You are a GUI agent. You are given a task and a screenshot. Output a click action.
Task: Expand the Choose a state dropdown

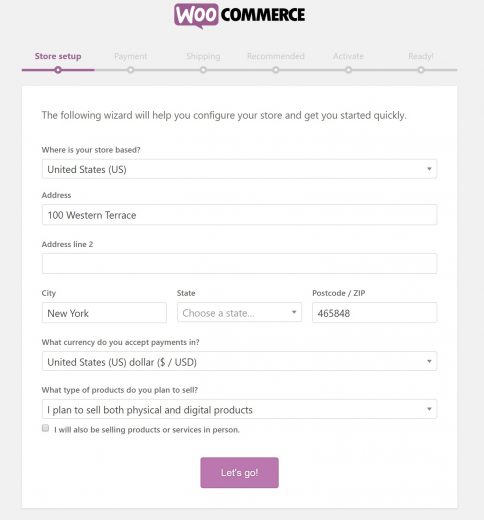(239, 312)
